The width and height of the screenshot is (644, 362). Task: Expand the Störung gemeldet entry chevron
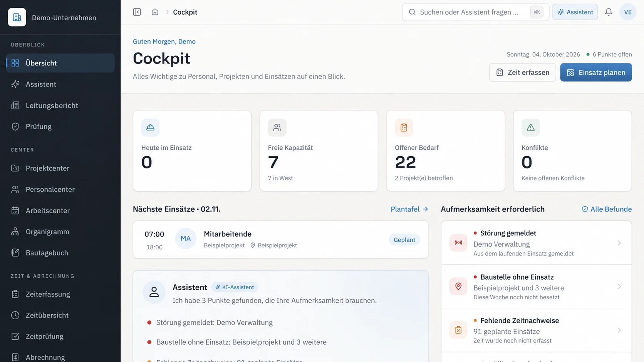[619, 243]
